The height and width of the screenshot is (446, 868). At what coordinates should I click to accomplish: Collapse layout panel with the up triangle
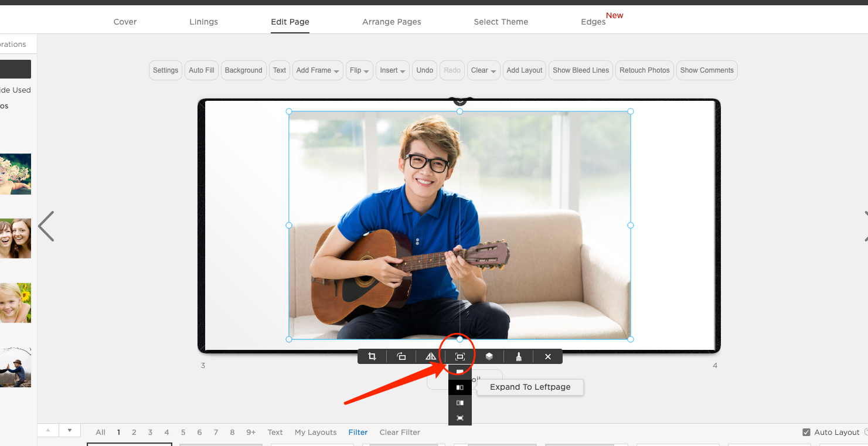pos(48,430)
